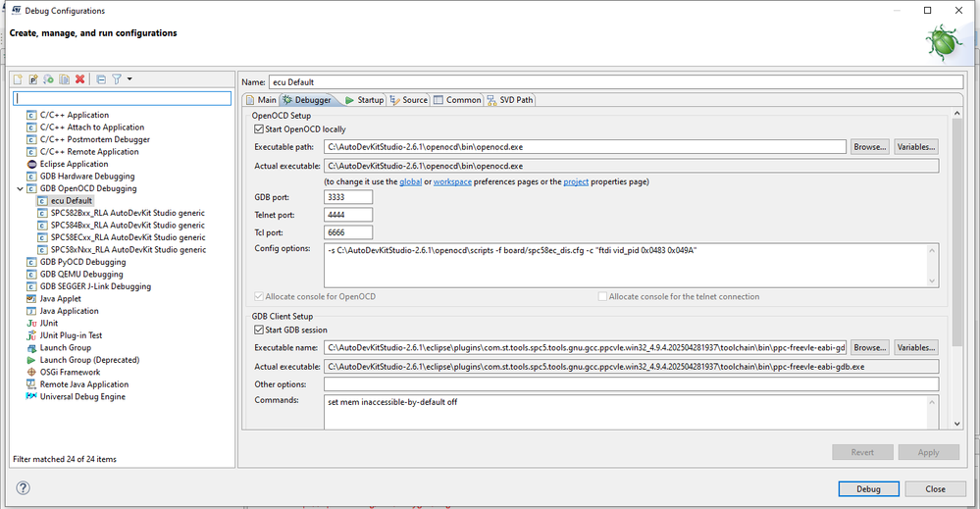
Task: Click the GDB PyOCD Debugging icon
Action: click(31, 262)
